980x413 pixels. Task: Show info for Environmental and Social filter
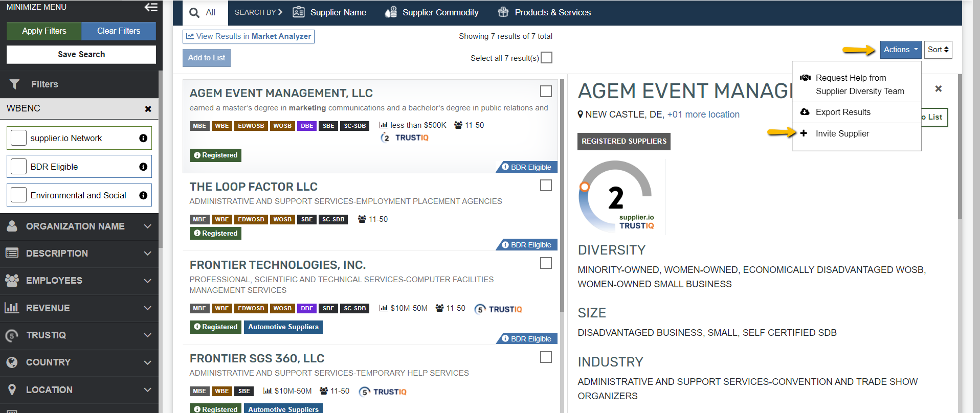143,195
